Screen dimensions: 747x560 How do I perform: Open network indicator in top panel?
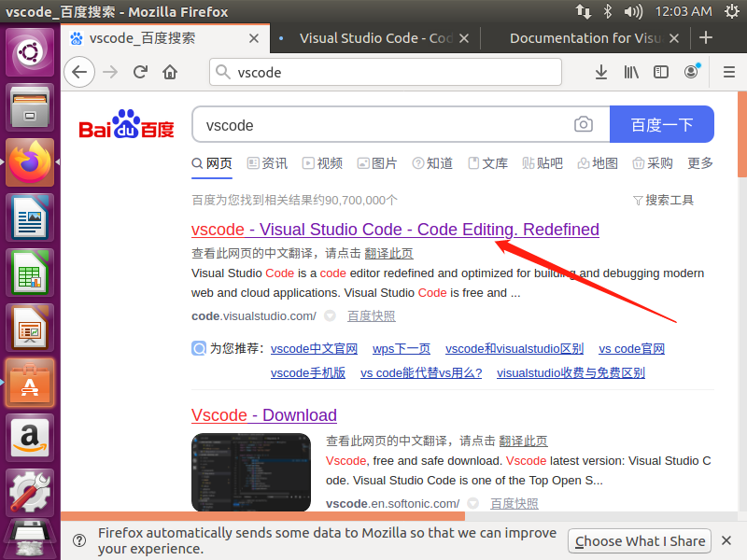(584, 11)
